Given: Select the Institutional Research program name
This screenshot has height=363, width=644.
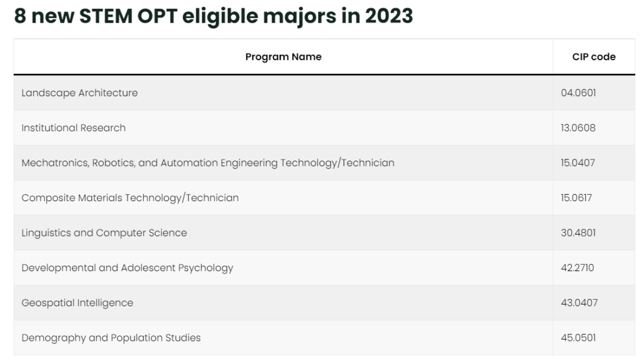Looking at the screenshot, I should (73, 128).
